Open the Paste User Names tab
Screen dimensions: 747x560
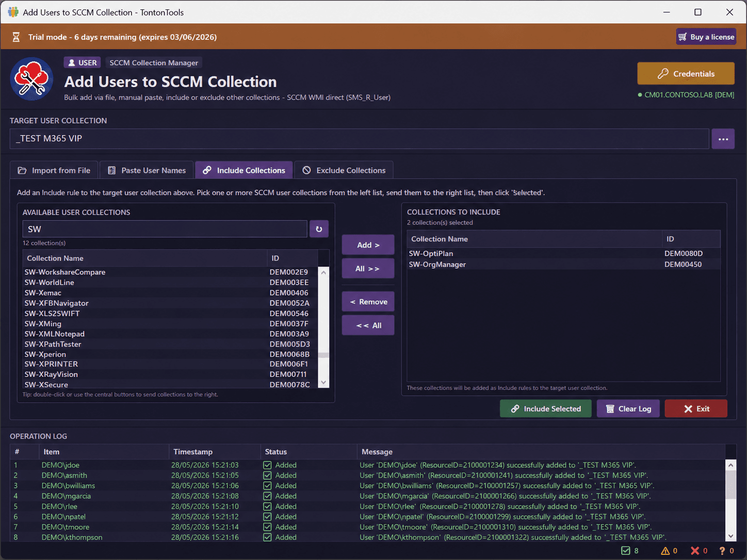(x=147, y=171)
